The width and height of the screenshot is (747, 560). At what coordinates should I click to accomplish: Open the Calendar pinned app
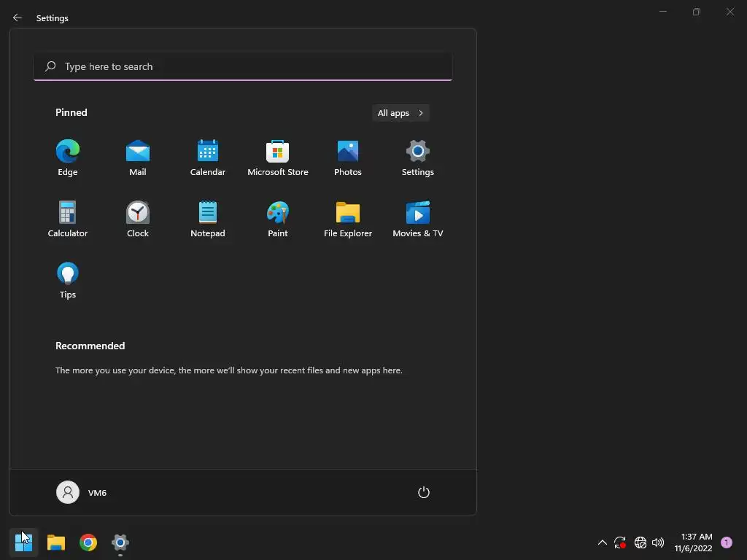tap(208, 158)
